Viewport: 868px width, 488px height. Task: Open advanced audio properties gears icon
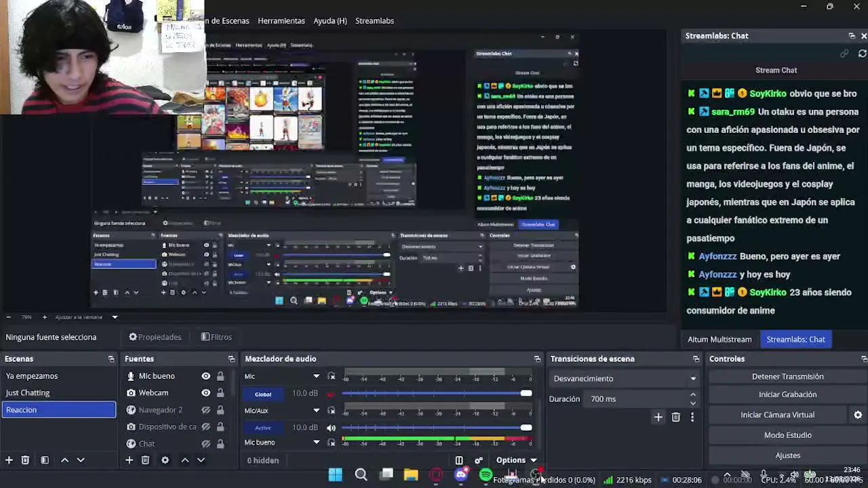tap(477, 461)
